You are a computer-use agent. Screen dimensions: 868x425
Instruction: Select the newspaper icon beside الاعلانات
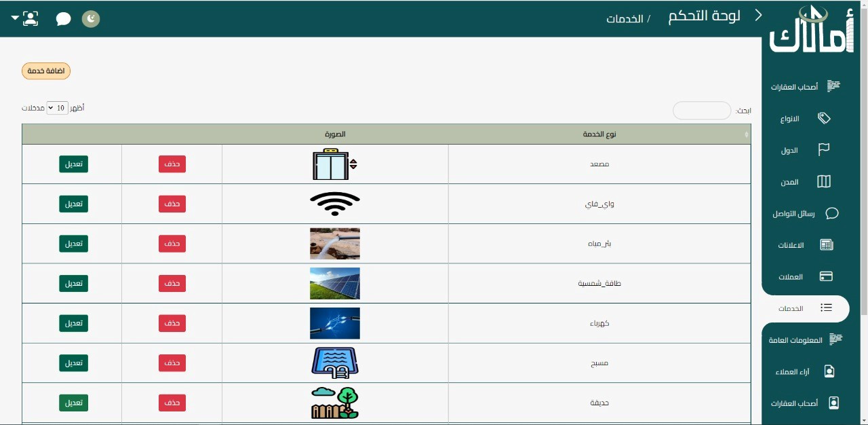(827, 244)
